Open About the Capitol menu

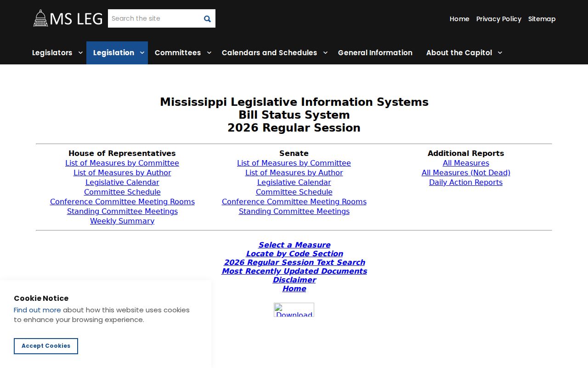pos(459,53)
